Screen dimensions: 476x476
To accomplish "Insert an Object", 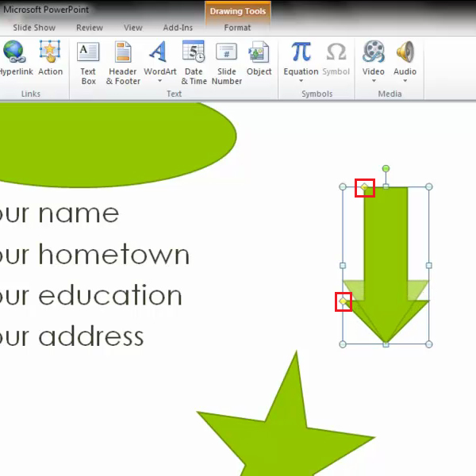I will tap(259, 58).
